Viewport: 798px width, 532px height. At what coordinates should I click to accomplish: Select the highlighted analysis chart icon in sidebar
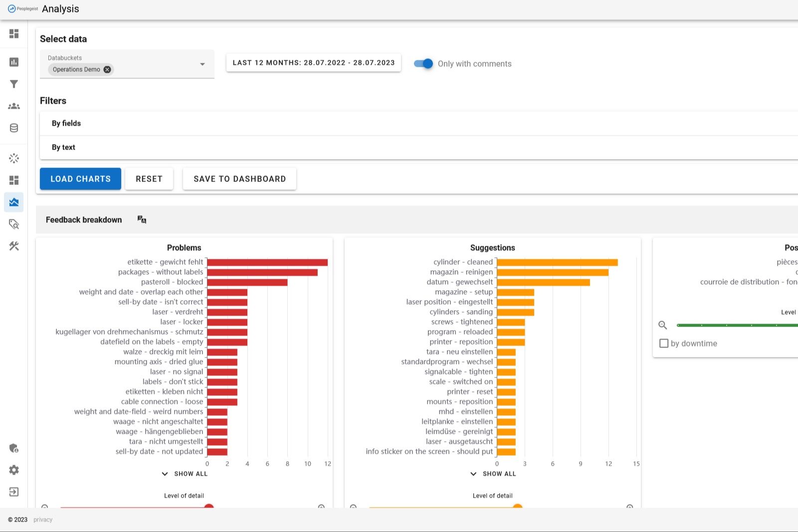coord(14,202)
